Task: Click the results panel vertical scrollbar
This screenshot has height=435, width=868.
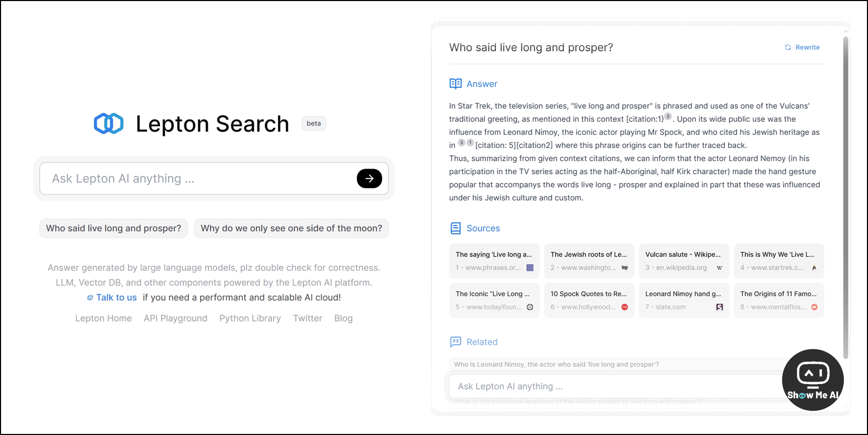Action: click(845, 197)
